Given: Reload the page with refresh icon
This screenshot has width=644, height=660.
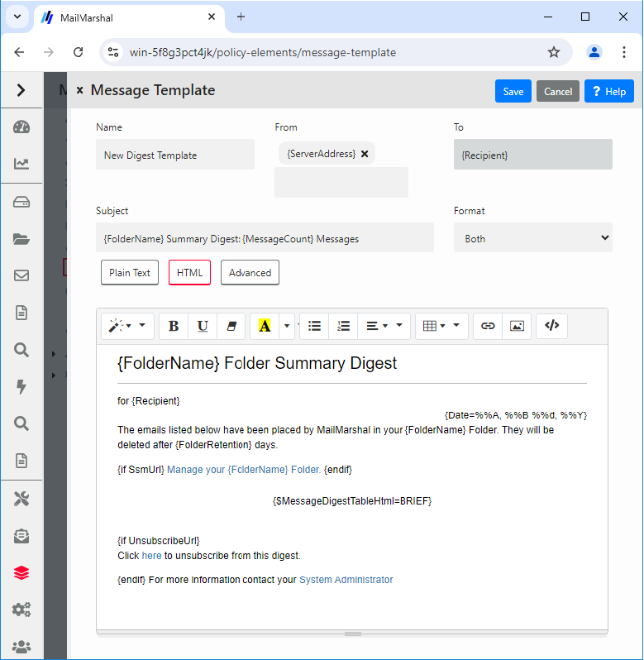Looking at the screenshot, I should pos(79,52).
